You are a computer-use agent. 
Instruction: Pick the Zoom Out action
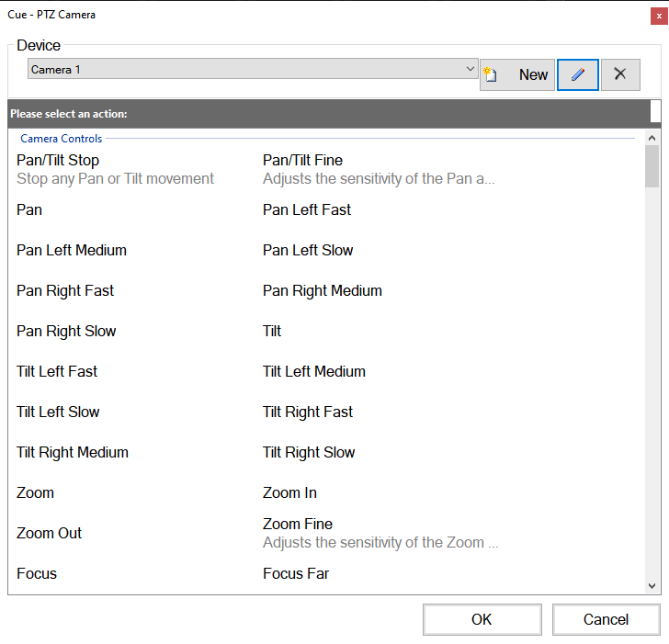[50, 533]
